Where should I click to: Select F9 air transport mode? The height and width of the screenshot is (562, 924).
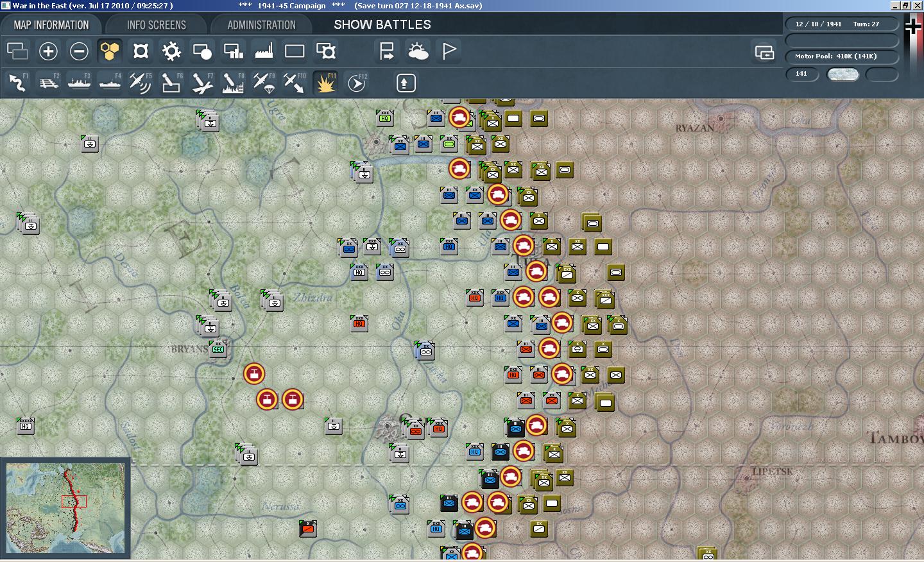(264, 83)
